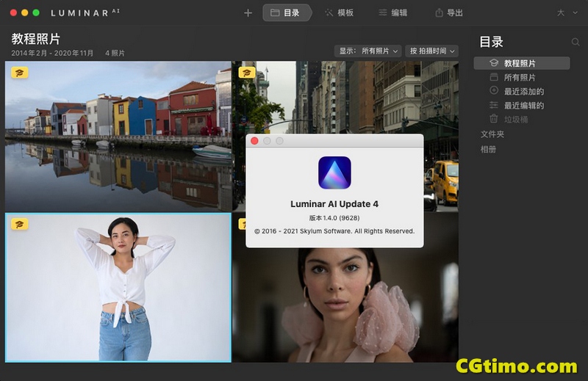
Task: Open the 显示: 所有照片 filter dropdown
Action: pos(368,51)
